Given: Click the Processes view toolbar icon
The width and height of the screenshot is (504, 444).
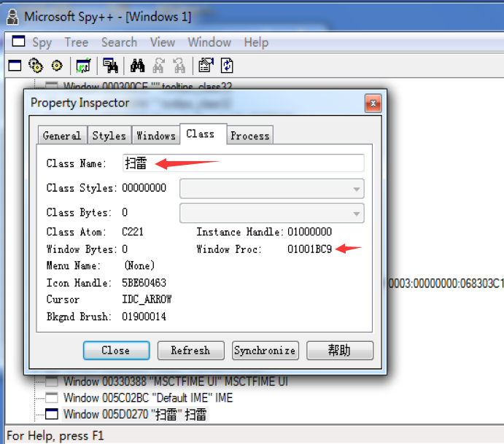Looking at the screenshot, I should point(36,66).
